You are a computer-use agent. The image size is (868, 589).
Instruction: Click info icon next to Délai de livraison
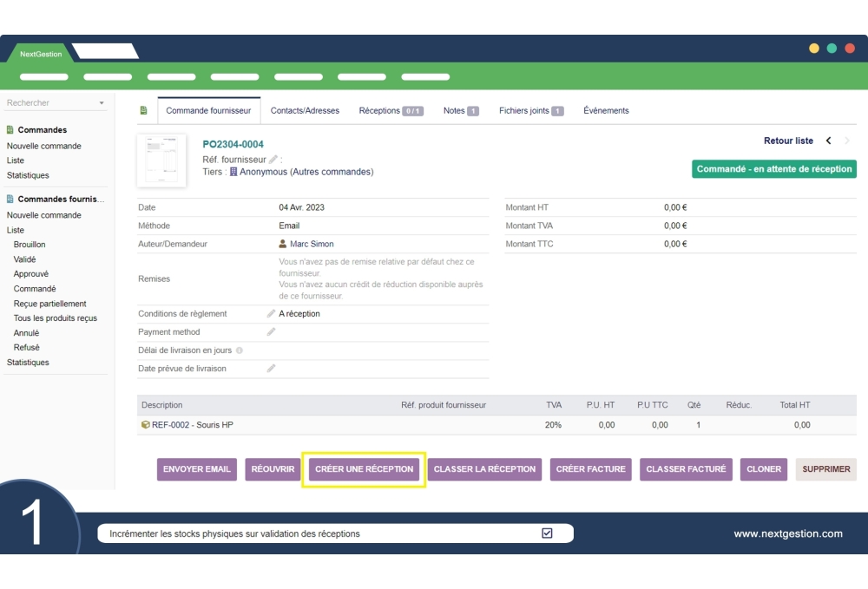coord(240,350)
